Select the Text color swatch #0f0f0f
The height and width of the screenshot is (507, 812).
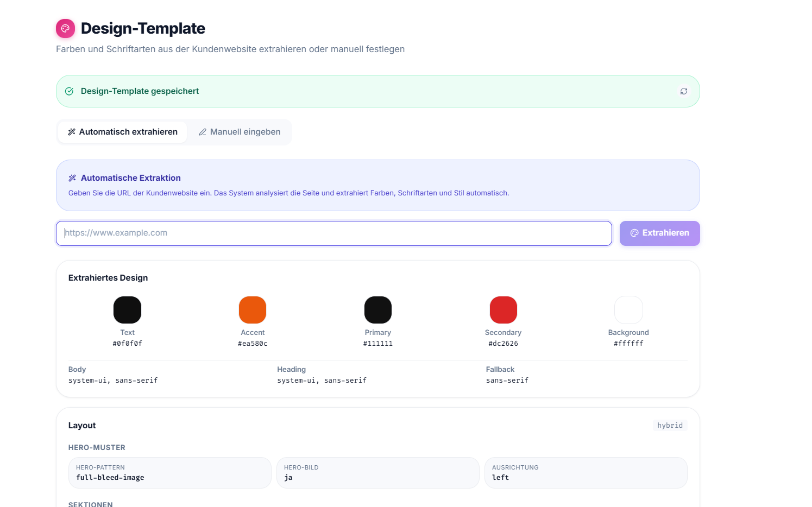point(127,310)
